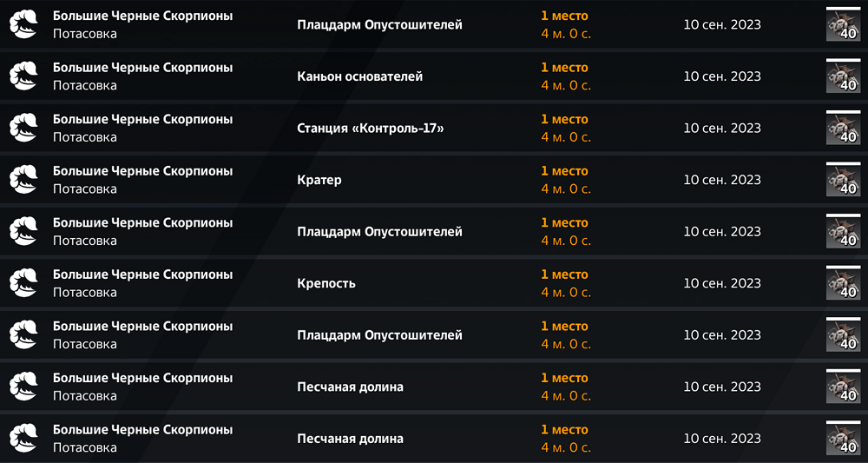Click the clan emblem beside the Кратер match
Viewport: 868px width, 463px height.
coord(23,180)
